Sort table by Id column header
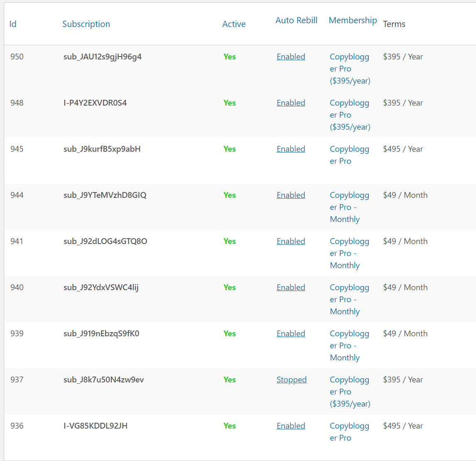 click(x=13, y=24)
